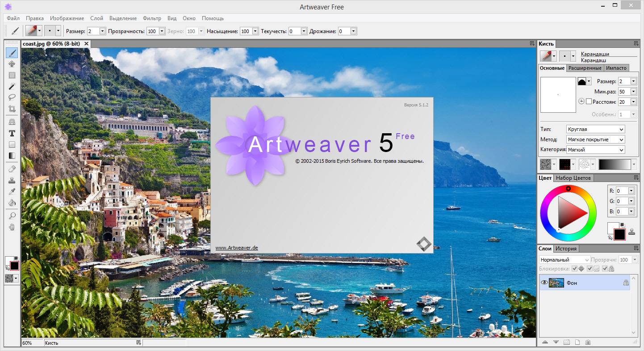The height and width of the screenshot is (351, 644).
Task: Open the blend mode dropdown Нормальный
Action: 565,259
